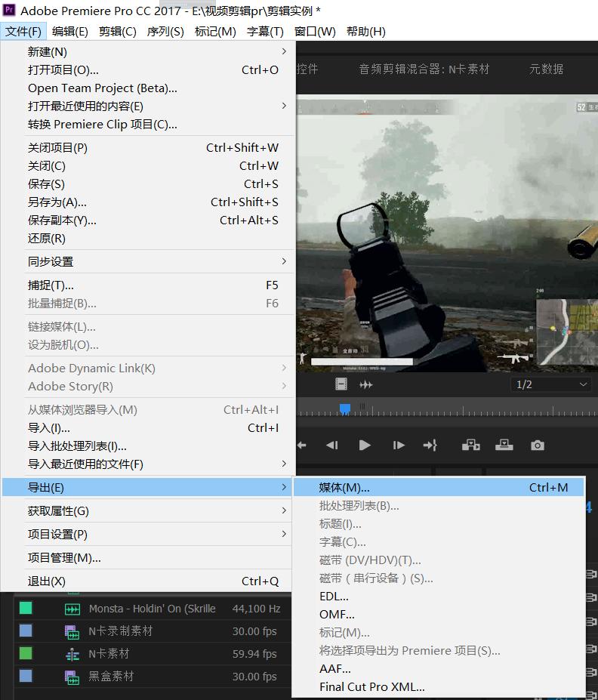Click the Drag Audio Only waveform icon
The image size is (598, 700).
pos(366,384)
